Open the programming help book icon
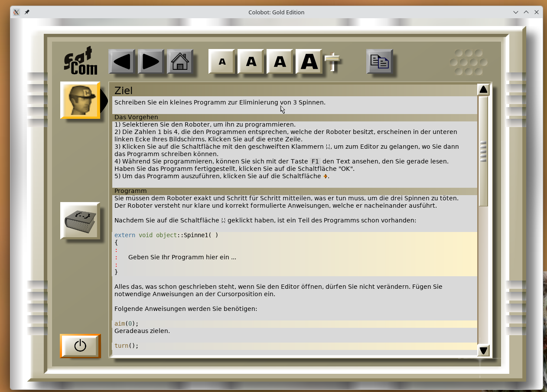The width and height of the screenshot is (547, 392). coord(80,220)
